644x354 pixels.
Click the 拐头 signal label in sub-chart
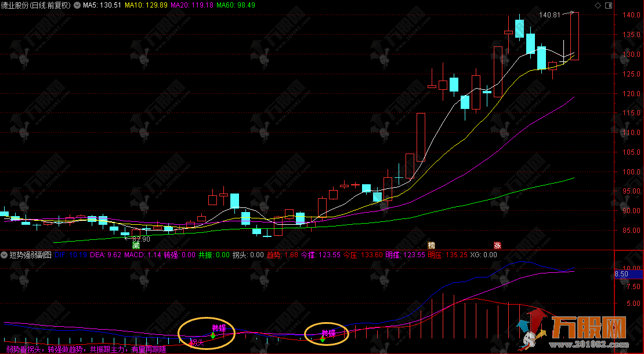(x=197, y=342)
